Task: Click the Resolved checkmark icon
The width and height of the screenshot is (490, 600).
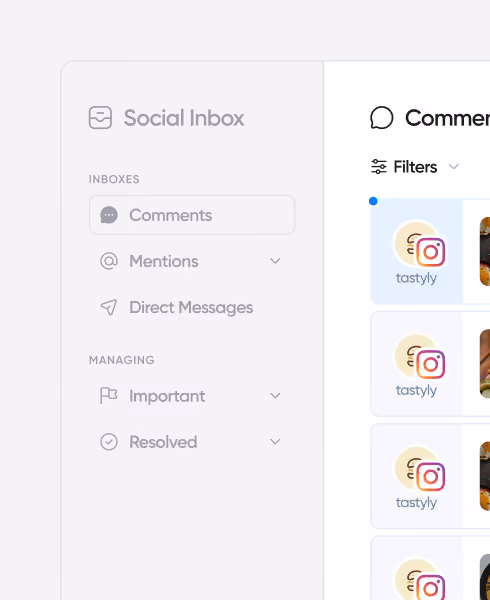Action: pyautogui.click(x=109, y=442)
